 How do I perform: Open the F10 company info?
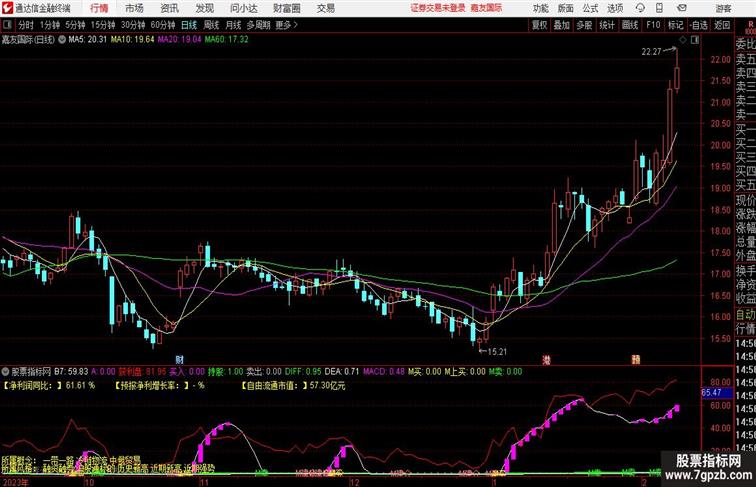pyautogui.click(x=653, y=25)
